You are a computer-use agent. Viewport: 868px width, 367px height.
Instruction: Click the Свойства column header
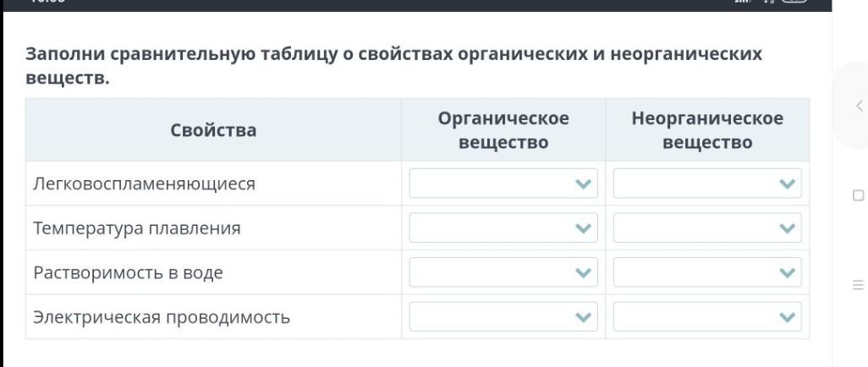click(213, 130)
